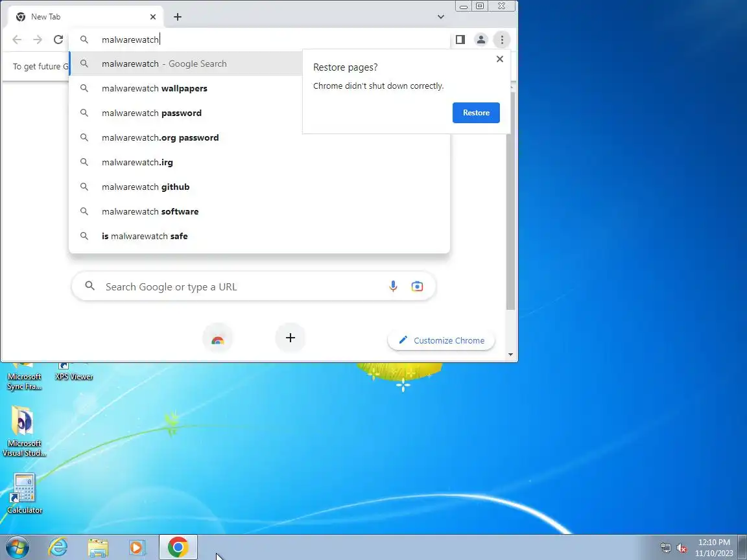Viewport: 747px width, 560px height.
Task: Open Windows Media Player from the taskbar
Action: 137,548
